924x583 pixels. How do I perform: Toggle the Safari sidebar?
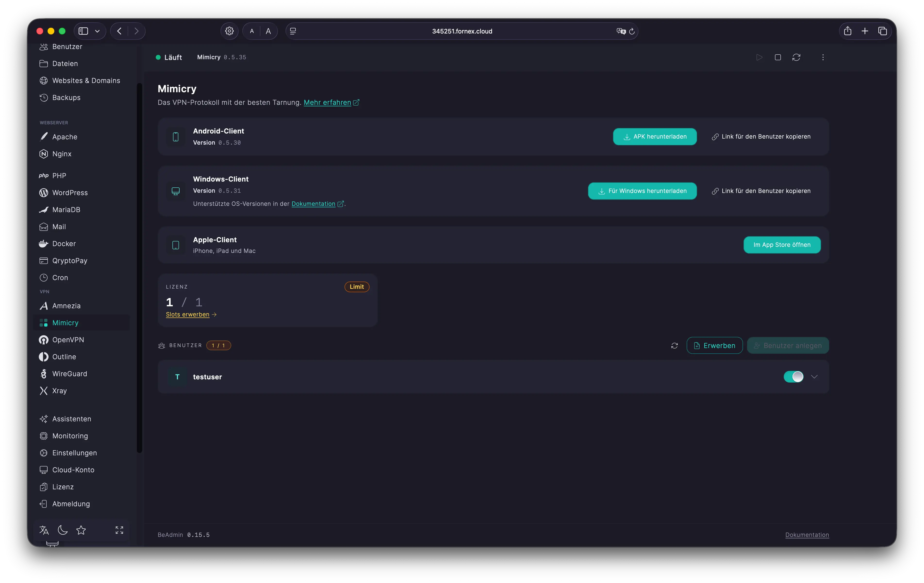(x=83, y=31)
